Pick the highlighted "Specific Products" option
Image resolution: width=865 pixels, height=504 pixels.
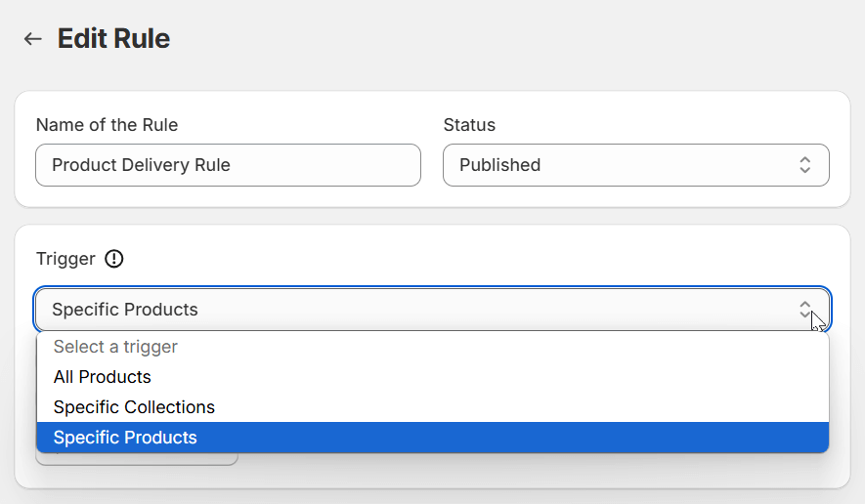(x=125, y=438)
